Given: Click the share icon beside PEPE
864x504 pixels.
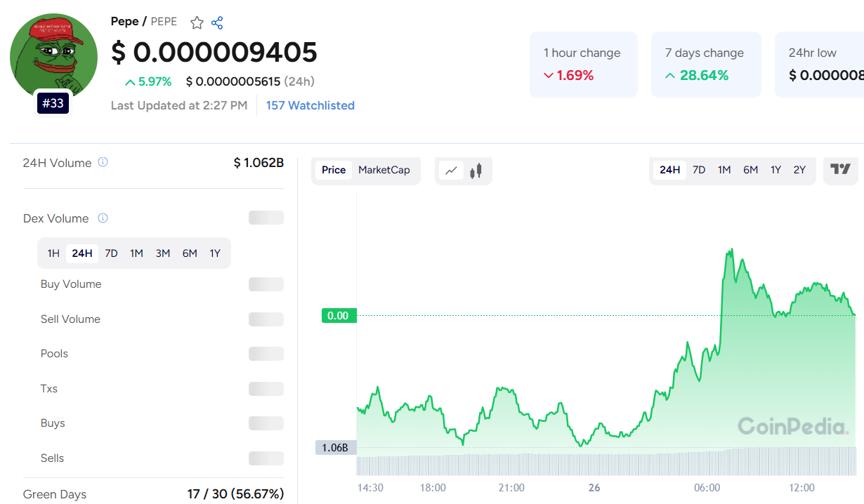Looking at the screenshot, I should pos(217,22).
